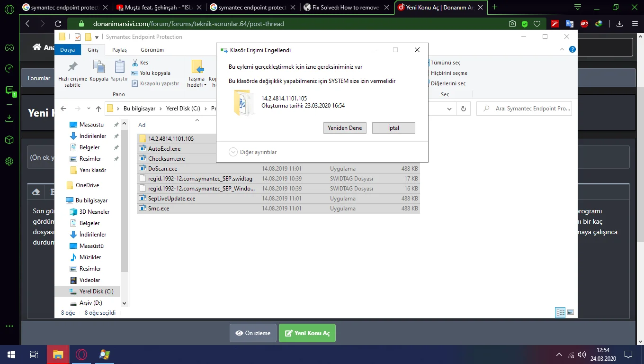Open 3D Nesneler in navigation pane
The height and width of the screenshot is (364, 644).
coord(94,212)
